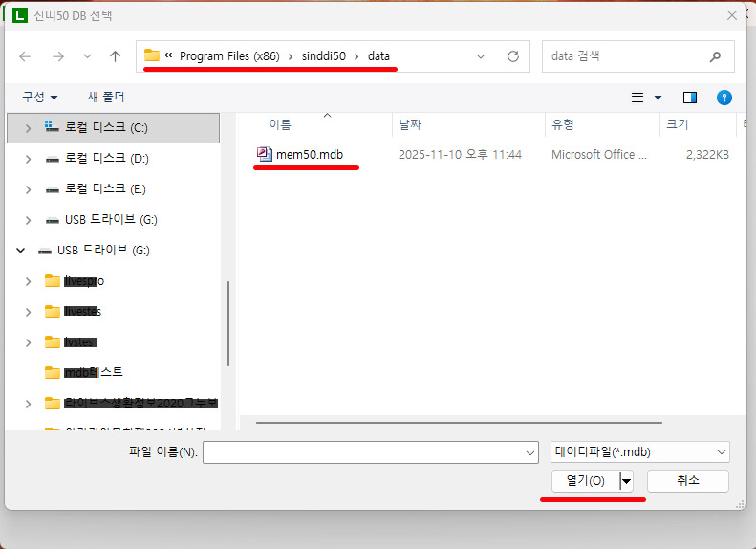Refresh the data folder listing
The image size is (756, 549).
pos(513,56)
